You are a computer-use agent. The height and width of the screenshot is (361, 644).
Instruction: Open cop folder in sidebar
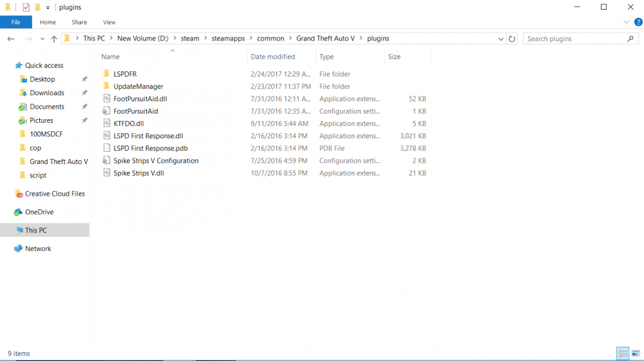tap(35, 148)
